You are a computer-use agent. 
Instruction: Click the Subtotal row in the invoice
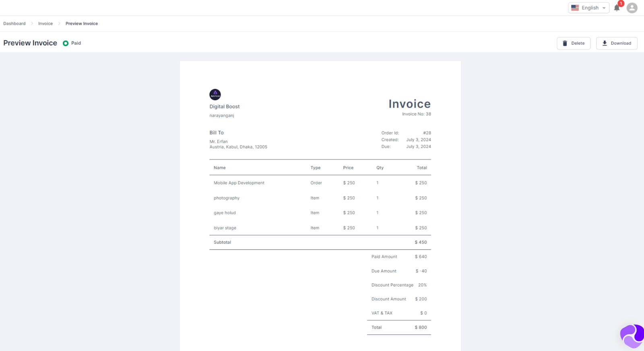coord(222,242)
